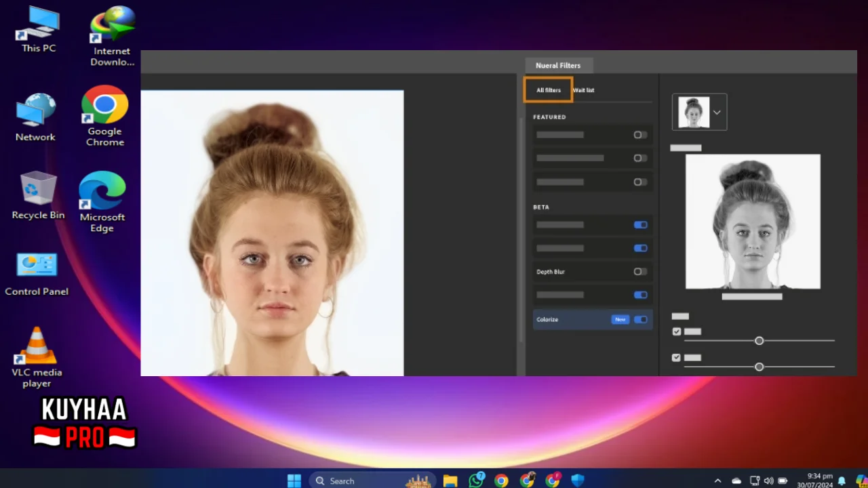The image size is (868, 488).
Task: Open WhatsApp from the taskbar
Action: (477, 481)
